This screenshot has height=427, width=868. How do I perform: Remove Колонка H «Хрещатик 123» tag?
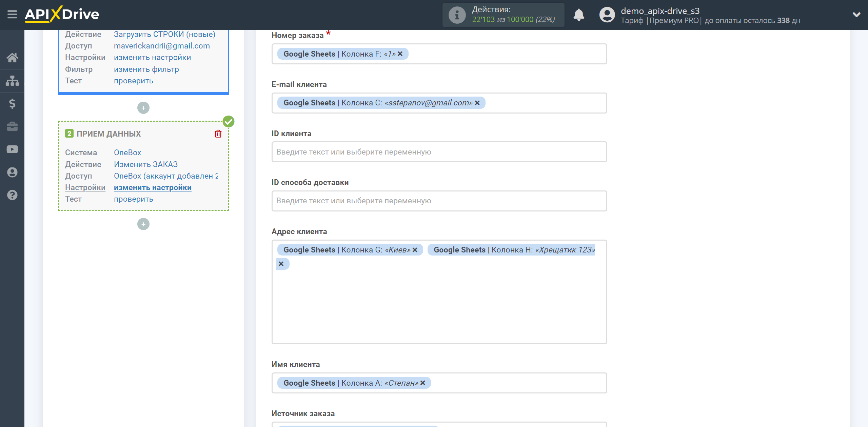pyautogui.click(x=281, y=264)
